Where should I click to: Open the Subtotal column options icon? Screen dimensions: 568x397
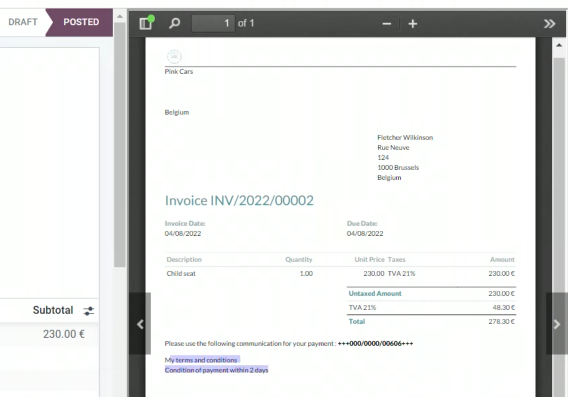point(88,311)
